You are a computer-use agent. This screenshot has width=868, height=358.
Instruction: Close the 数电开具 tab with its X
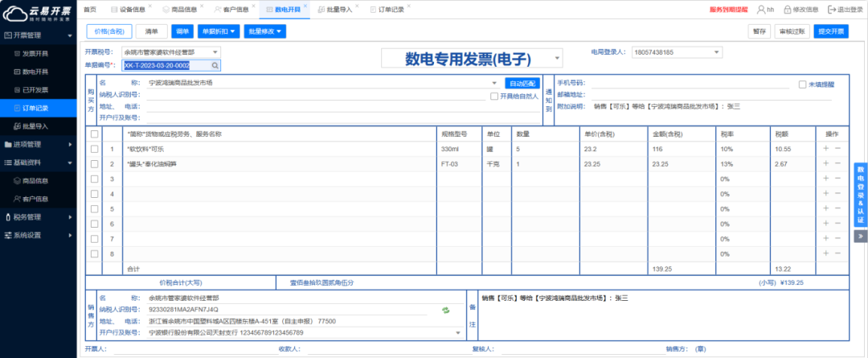[305, 6]
